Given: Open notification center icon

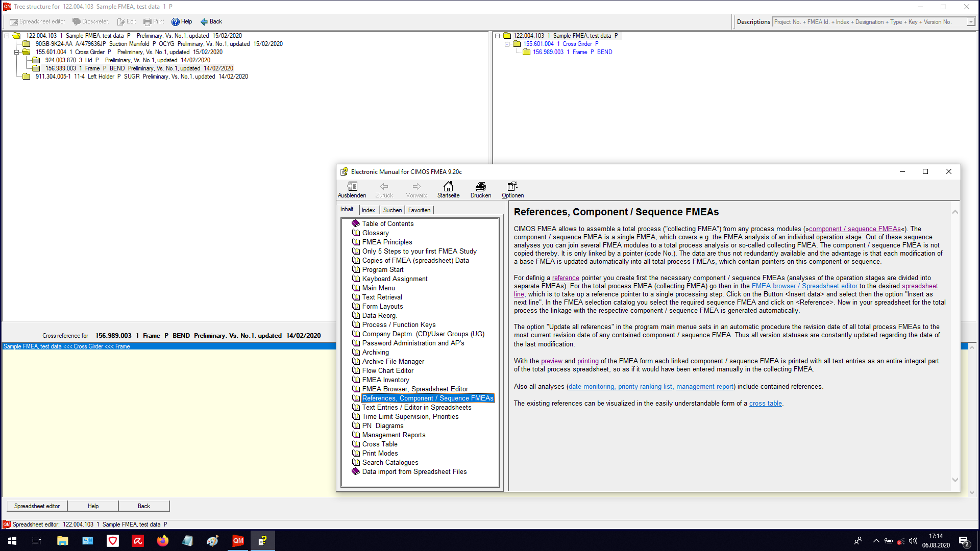Looking at the screenshot, I should (964, 541).
